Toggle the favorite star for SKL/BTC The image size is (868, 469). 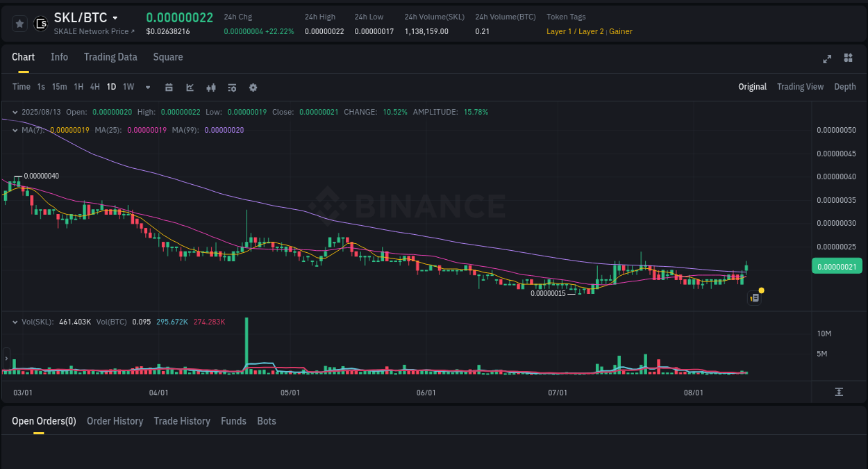click(x=19, y=23)
